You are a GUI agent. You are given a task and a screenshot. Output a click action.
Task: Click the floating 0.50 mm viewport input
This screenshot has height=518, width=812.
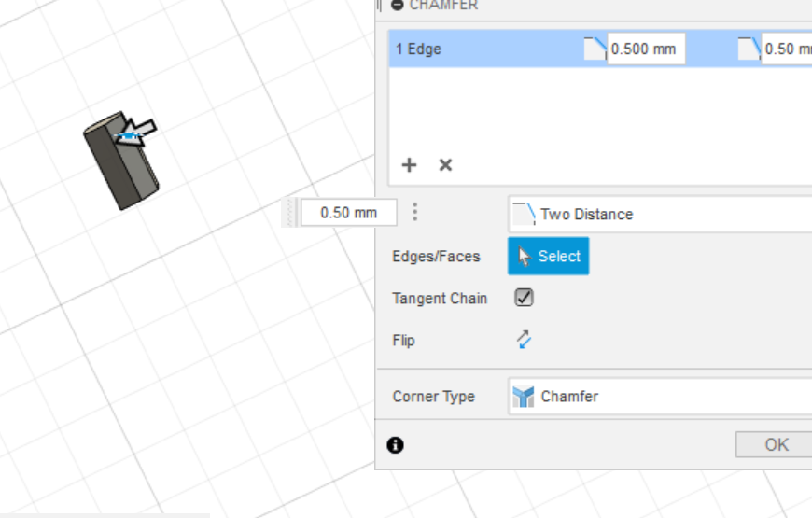point(348,213)
